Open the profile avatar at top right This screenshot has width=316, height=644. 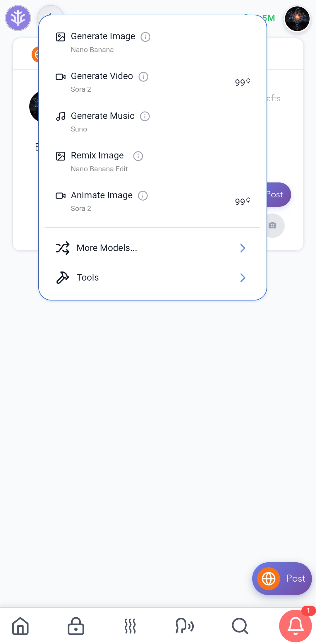point(297,18)
